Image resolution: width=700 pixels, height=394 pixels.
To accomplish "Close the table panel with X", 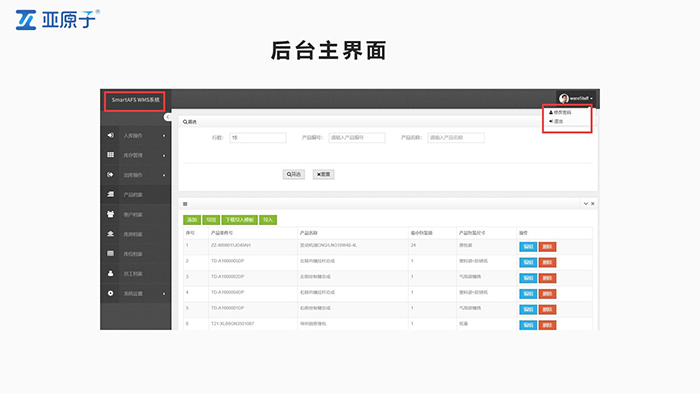I will [x=593, y=203].
